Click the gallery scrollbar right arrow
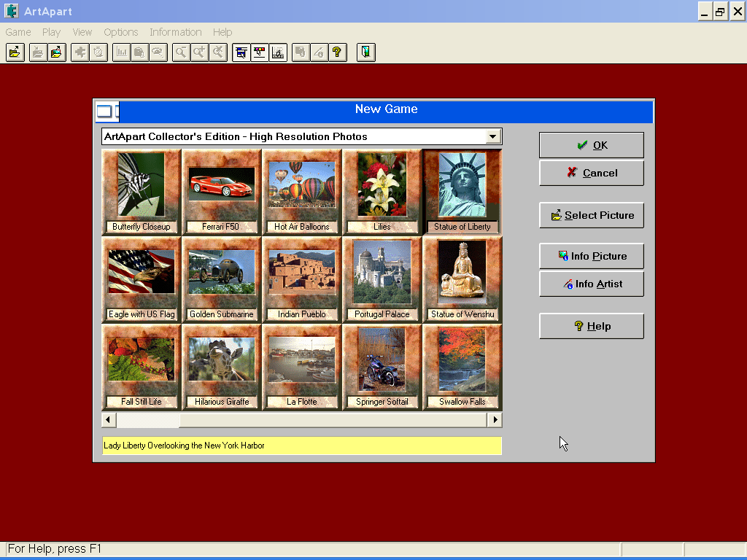Image resolution: width=747 pixels, height=560 pixels. click(x=495, y=419)
